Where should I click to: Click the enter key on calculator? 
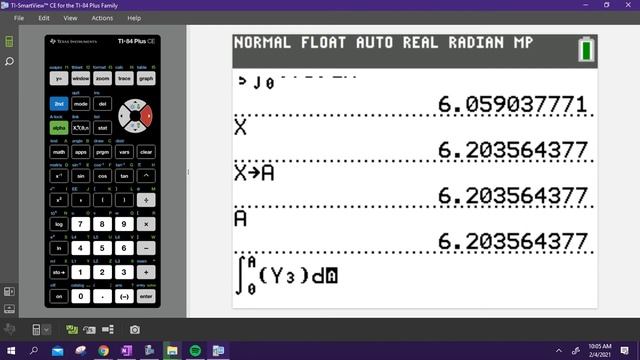146,296
